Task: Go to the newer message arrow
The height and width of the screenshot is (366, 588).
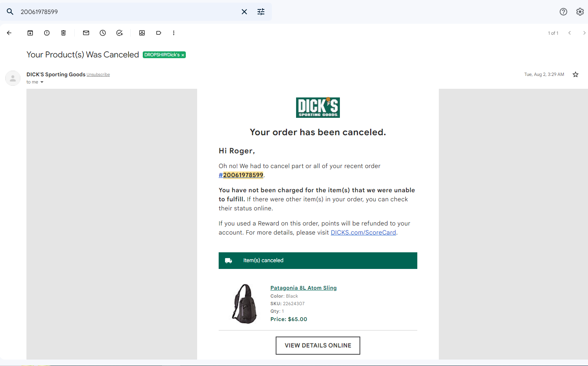Action: pos(569,33)
